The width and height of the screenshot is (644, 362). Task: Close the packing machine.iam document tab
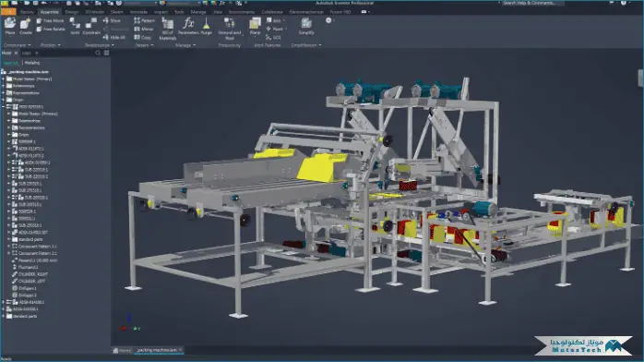[x=180, y=350]
